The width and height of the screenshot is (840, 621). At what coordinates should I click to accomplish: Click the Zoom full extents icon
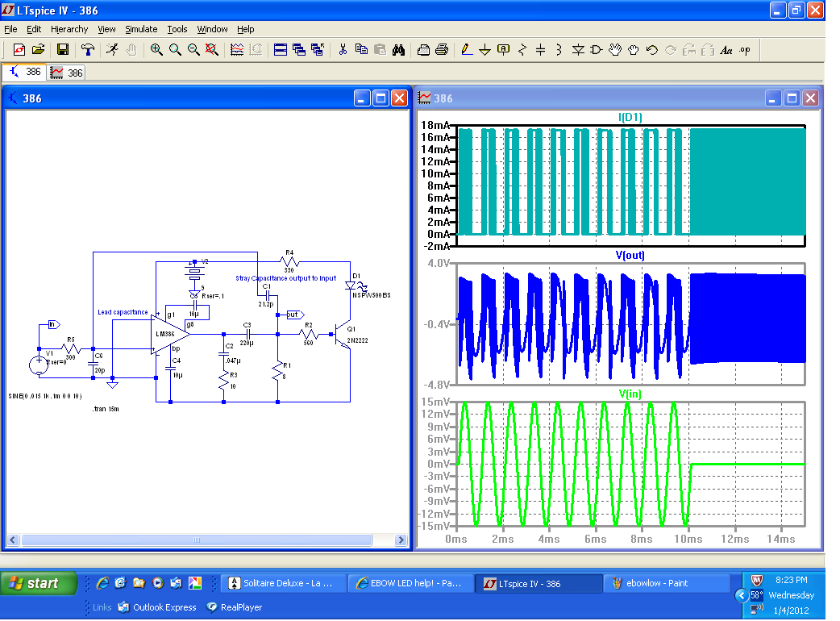pyautogui.click(x=212, y=50)
